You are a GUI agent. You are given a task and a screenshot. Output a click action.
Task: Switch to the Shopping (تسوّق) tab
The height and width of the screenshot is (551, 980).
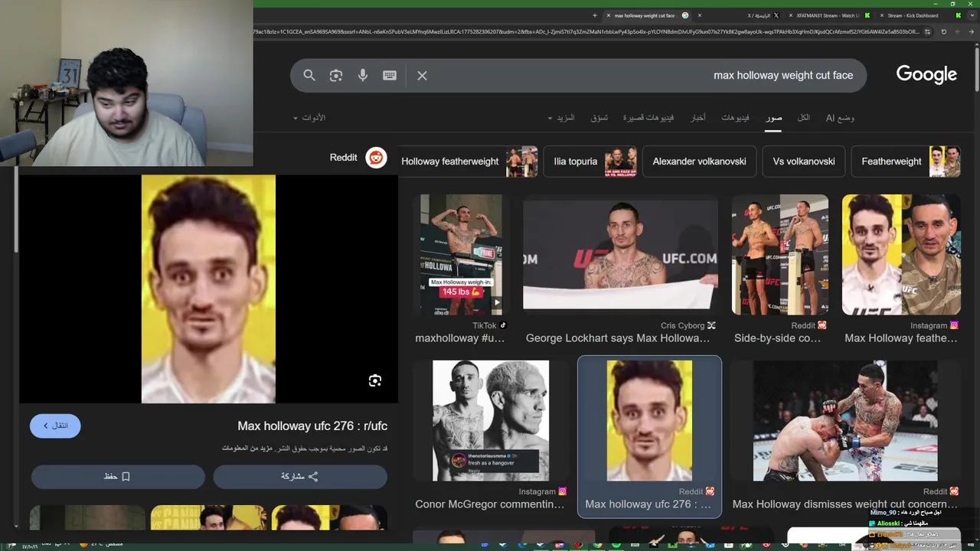click(599, 118)
